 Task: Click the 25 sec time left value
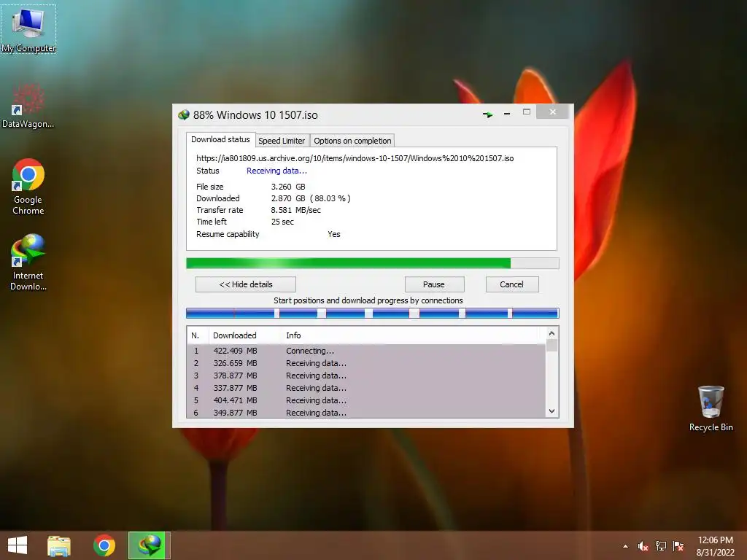click(282, 222)
